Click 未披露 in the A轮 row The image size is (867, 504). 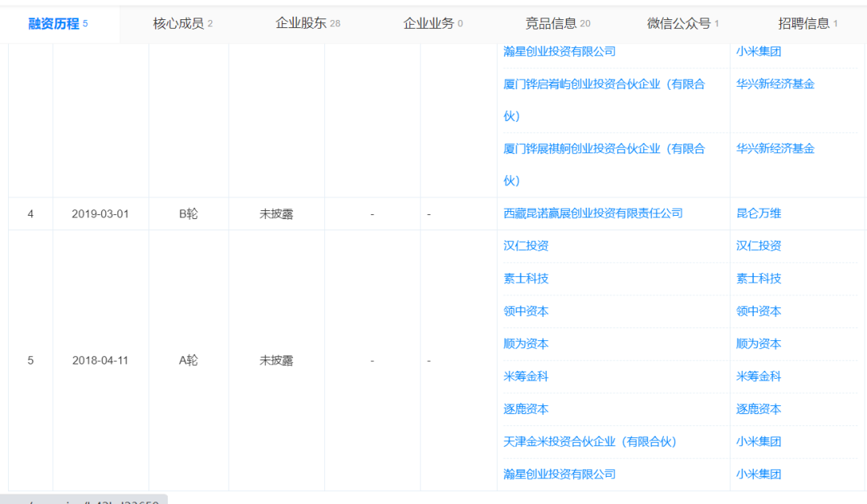(276, 360)
